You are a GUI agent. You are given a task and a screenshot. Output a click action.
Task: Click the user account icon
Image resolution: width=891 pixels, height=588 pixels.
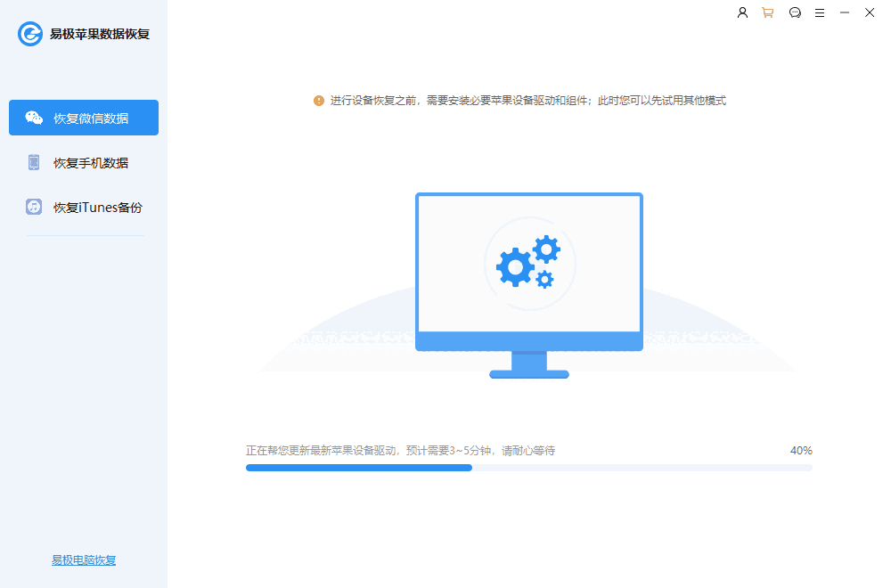(742, 12)
